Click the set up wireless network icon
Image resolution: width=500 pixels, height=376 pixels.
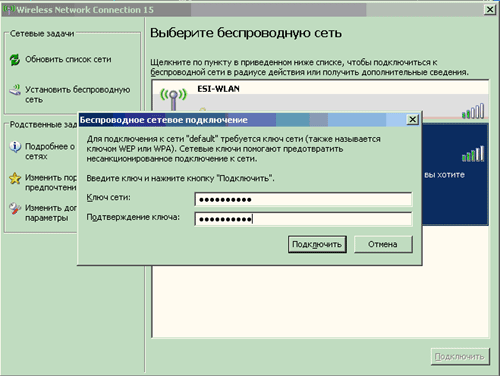[15, 90]
